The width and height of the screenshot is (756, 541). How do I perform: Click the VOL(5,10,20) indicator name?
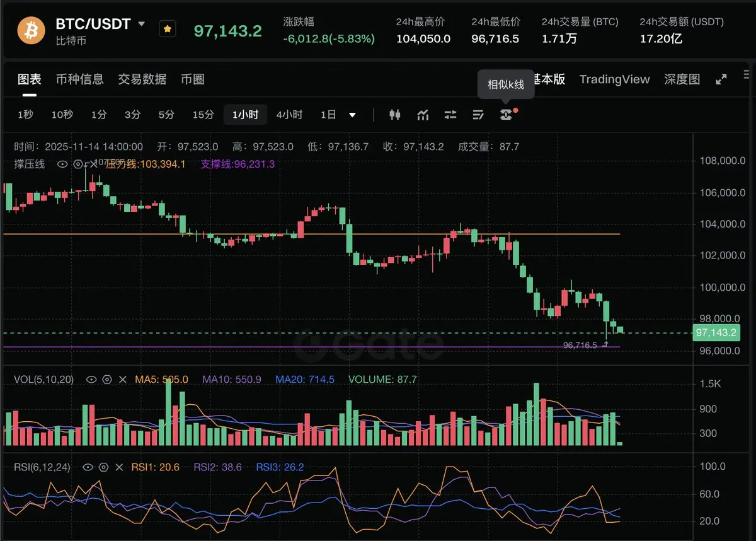point(44,380)
